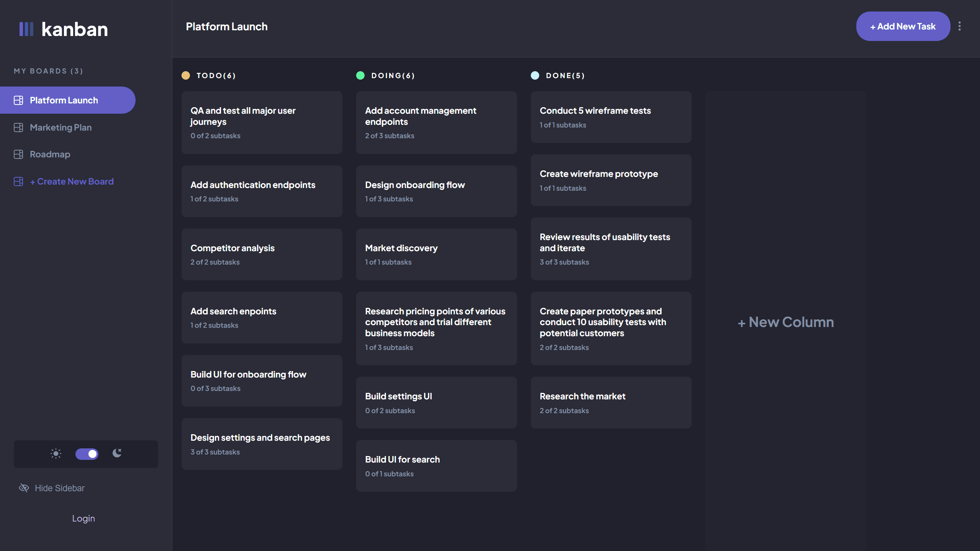
Task: Open the Market discovery card
Action: coord(437,255)
